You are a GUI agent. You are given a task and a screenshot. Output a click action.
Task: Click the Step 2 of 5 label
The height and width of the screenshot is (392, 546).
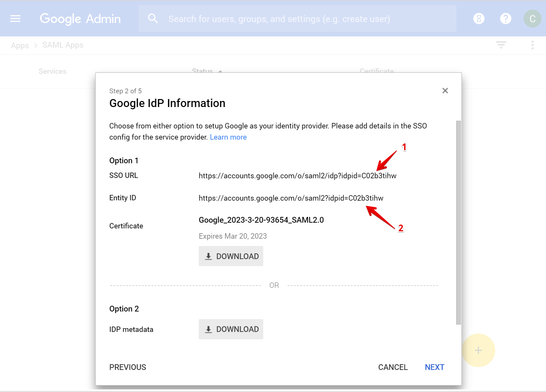[126, 91]
